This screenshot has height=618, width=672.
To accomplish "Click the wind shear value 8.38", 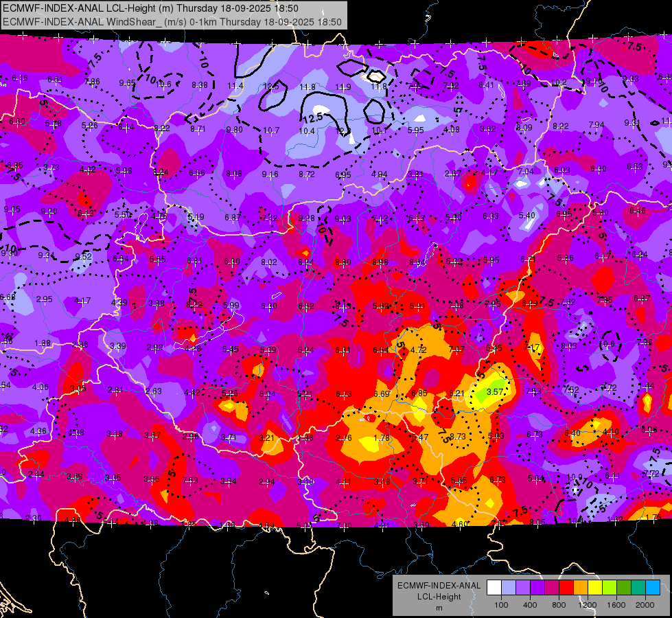I will [x=200, y=85].
